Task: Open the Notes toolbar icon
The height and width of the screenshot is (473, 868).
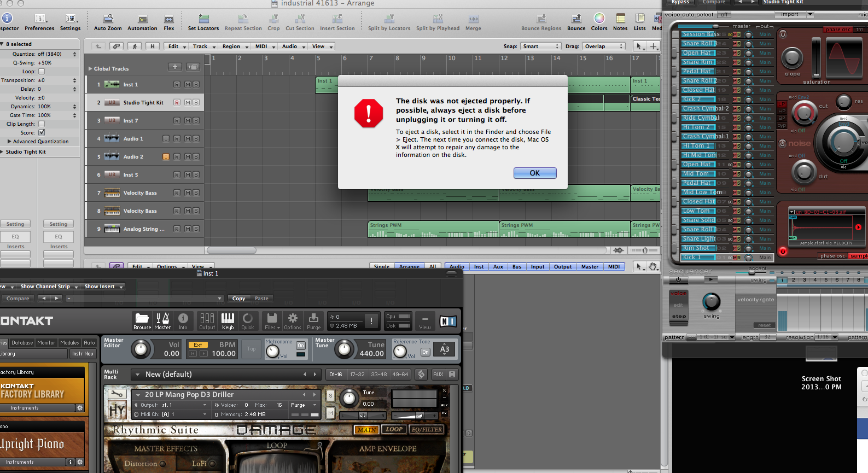Action: [620, 22]
